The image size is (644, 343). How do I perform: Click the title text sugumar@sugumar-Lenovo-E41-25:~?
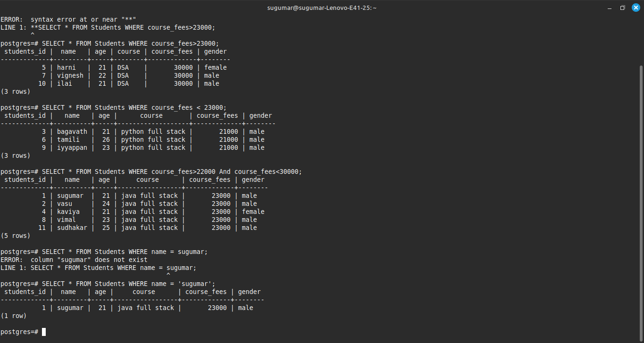(x=322, y=8)
